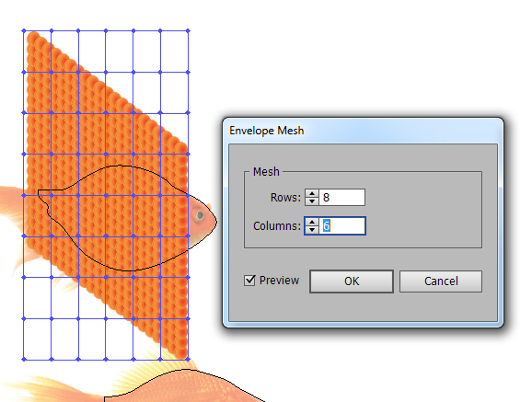Click the Columns label
The image size is (532, 402).
click(277, 226)
